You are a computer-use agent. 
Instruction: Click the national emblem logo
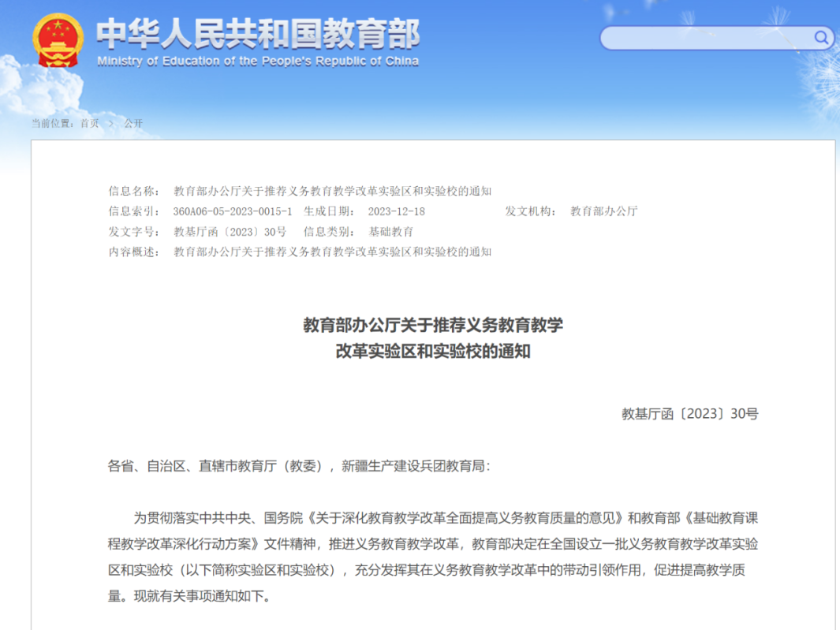pos(58,41)
